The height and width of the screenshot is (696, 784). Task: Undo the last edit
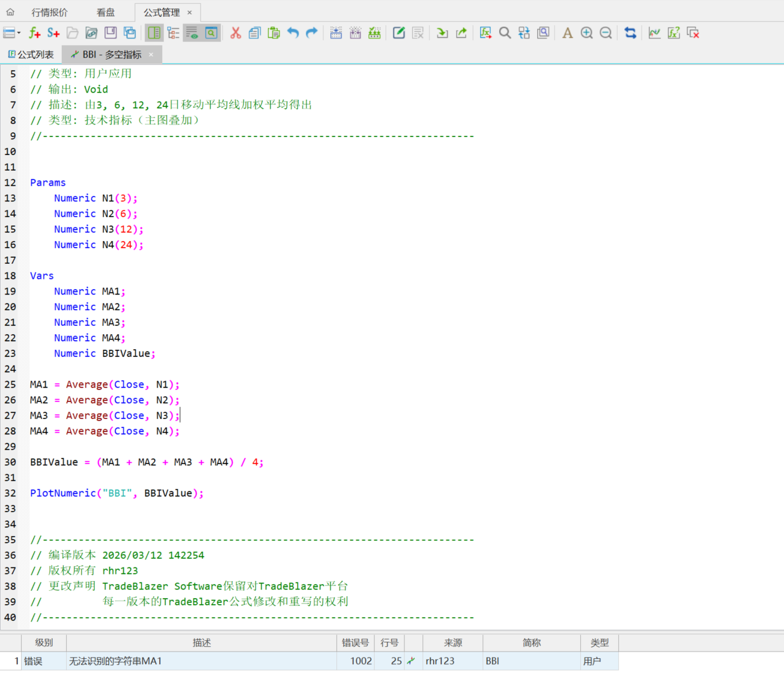(x=293, y=33)
